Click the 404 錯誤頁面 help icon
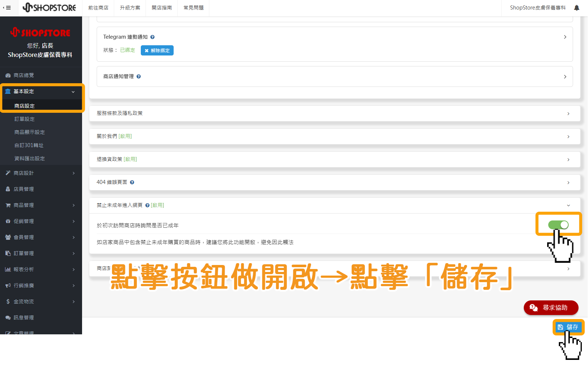The width and height of the screenshot is (588, 365). pyautogui.click(x=132, y=182)
